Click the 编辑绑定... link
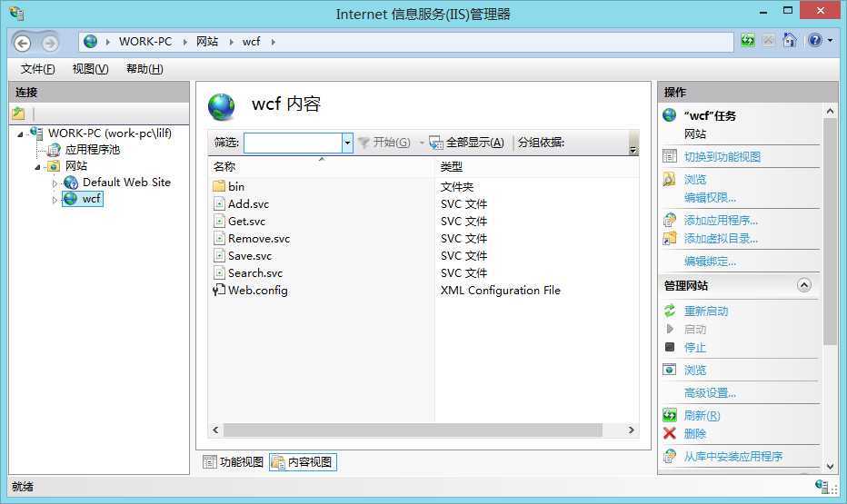847x504 pixels. coord(710,262)
